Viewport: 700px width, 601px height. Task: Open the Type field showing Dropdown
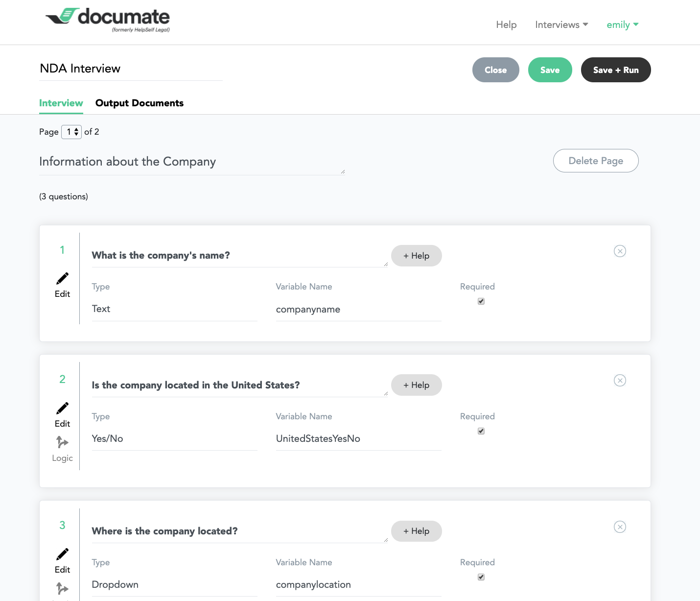coord(174,584)
